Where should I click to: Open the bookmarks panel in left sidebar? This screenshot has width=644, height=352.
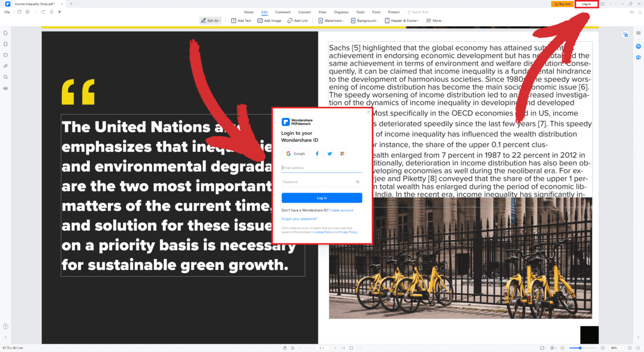[5, 44]
